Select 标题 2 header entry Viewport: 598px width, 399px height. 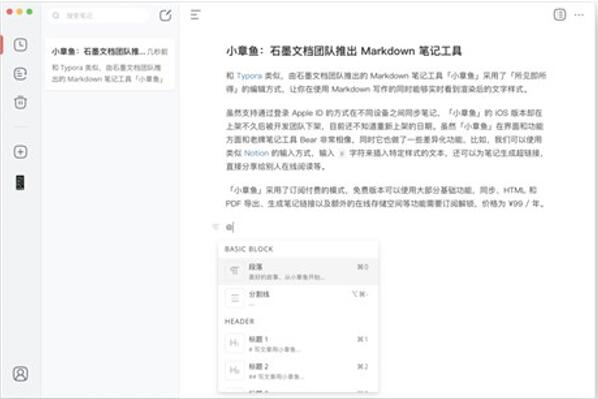click(x=298, y=370)
